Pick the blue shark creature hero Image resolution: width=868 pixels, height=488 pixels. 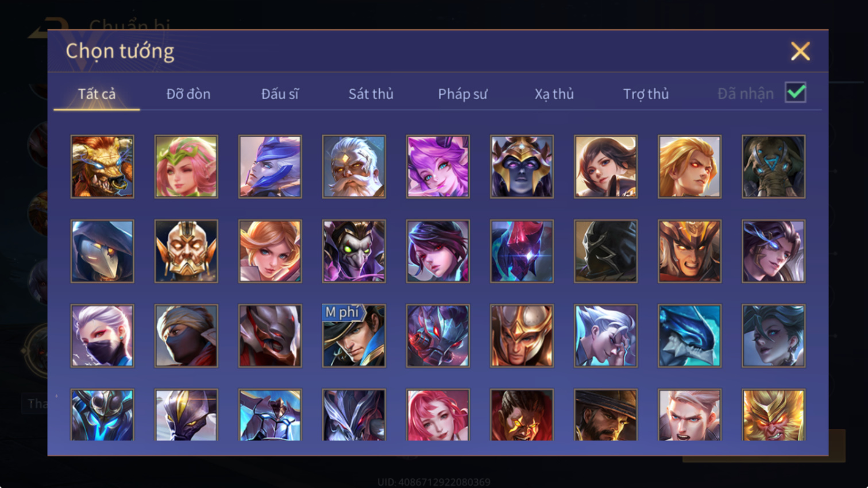click(x=689, y=335)
